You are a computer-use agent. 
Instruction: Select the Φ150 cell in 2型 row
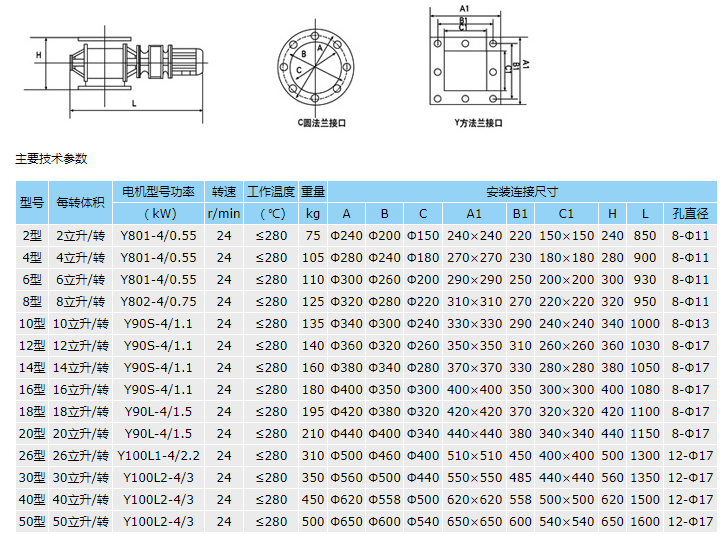(x=423, y=236)
